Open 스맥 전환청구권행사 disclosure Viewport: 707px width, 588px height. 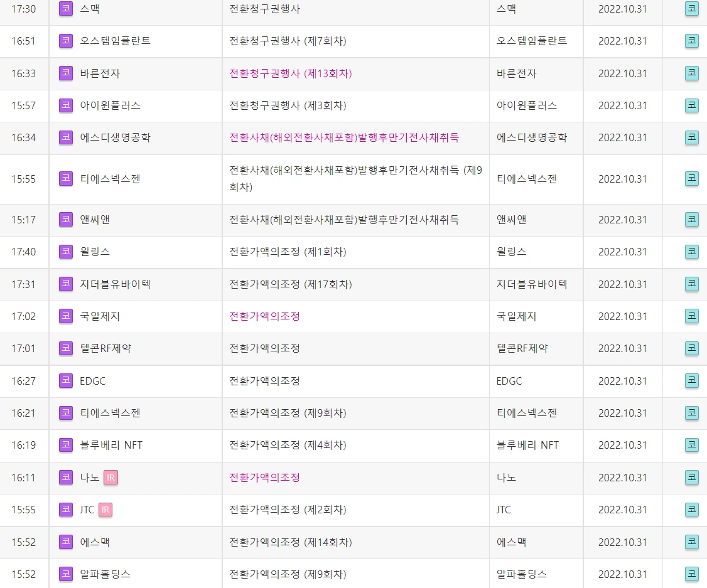pyautogui.click(x=265, y=9)
